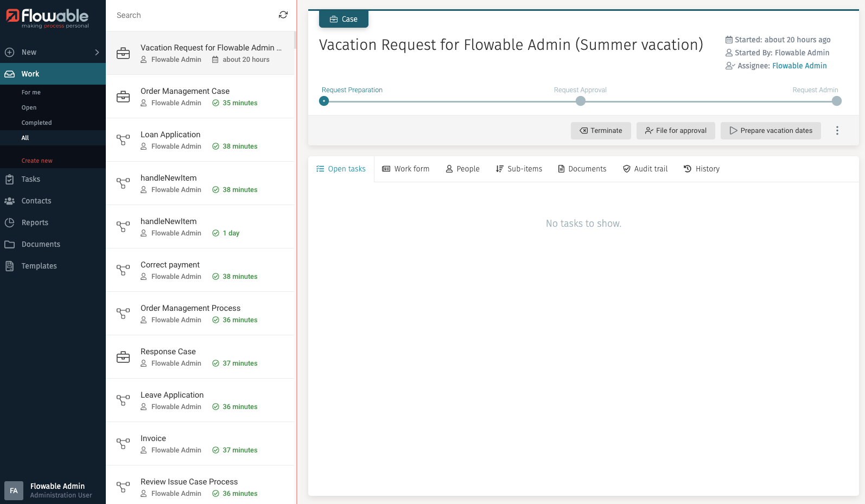Click the Flowable Admin assignee link

[x=799, y=66]
